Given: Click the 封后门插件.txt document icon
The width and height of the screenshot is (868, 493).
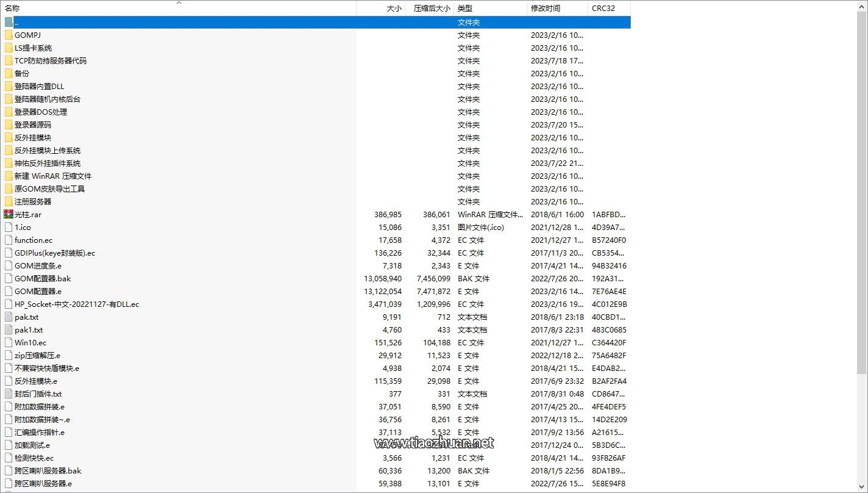Looking at the screenshot, I should 9,394.
